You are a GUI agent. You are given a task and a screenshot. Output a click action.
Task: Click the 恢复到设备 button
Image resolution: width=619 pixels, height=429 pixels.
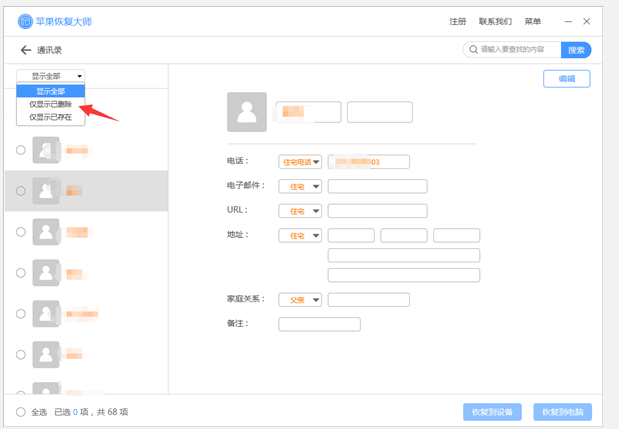[x=492, y=412]
